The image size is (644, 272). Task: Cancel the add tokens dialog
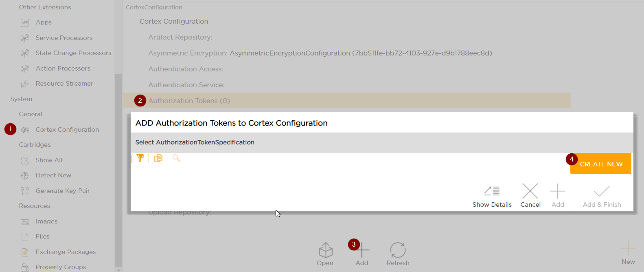530,195
